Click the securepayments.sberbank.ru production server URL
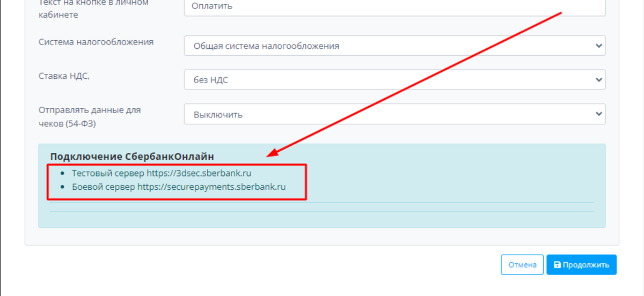This screenshot has height=296, width=644. tap(211, 187)
